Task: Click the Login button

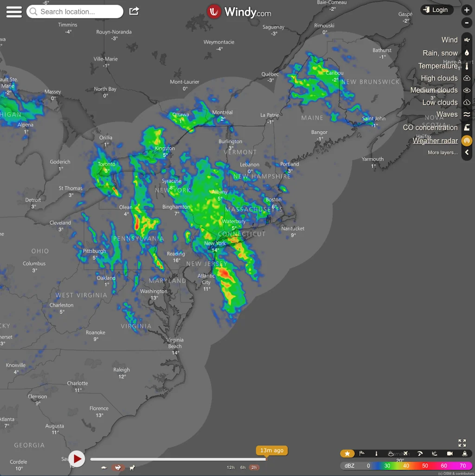Action: 436,10
